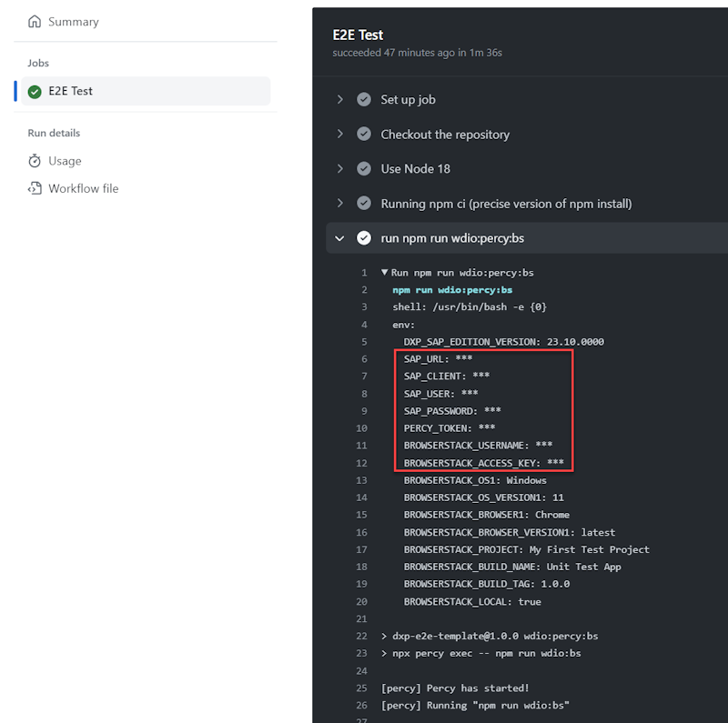The image size is (728, 723).
Task: Click line number 5 in the log
Action: [366, 341]
